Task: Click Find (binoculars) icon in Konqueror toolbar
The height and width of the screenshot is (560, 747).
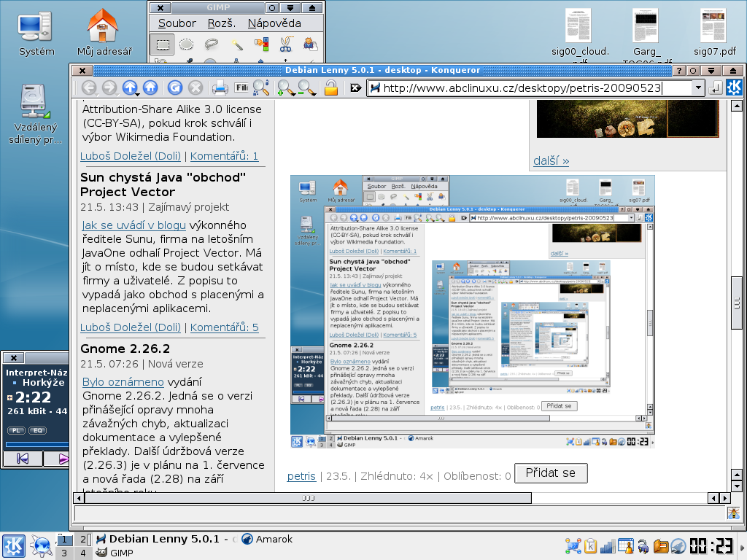Action: tap(261, 87)
